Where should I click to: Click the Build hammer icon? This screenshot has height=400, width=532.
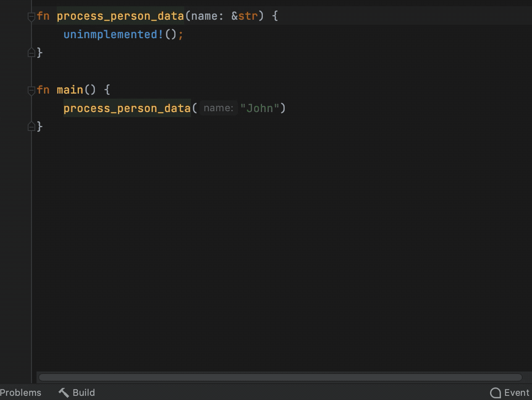64,392
